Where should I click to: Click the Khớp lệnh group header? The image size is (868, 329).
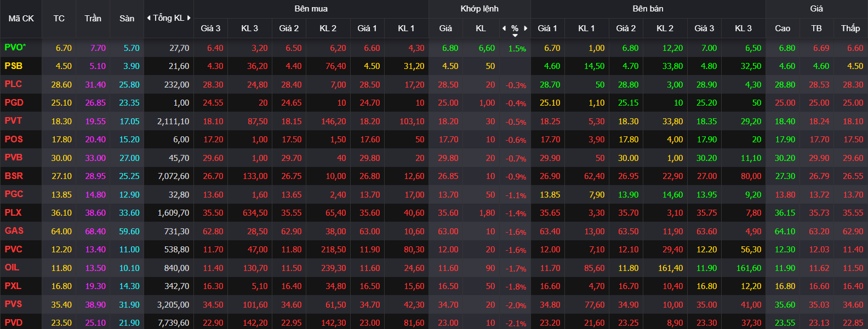tap(479, 9)
